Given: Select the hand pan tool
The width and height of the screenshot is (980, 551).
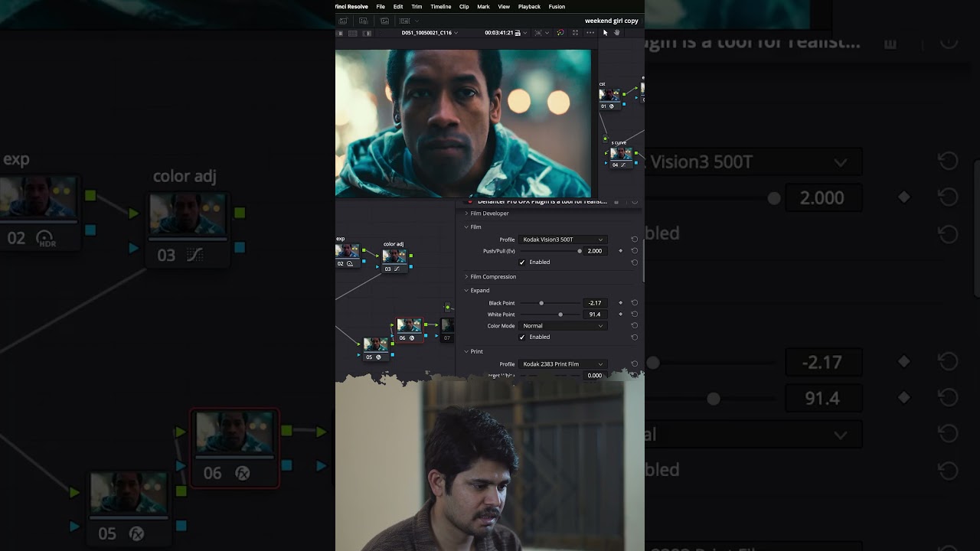Looking at the screenshot, I should click(616, 33).
